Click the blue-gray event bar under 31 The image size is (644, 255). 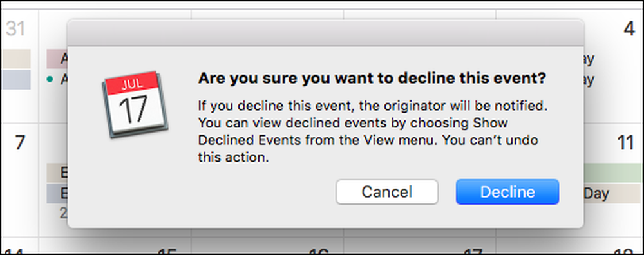[x=16, y=79]
